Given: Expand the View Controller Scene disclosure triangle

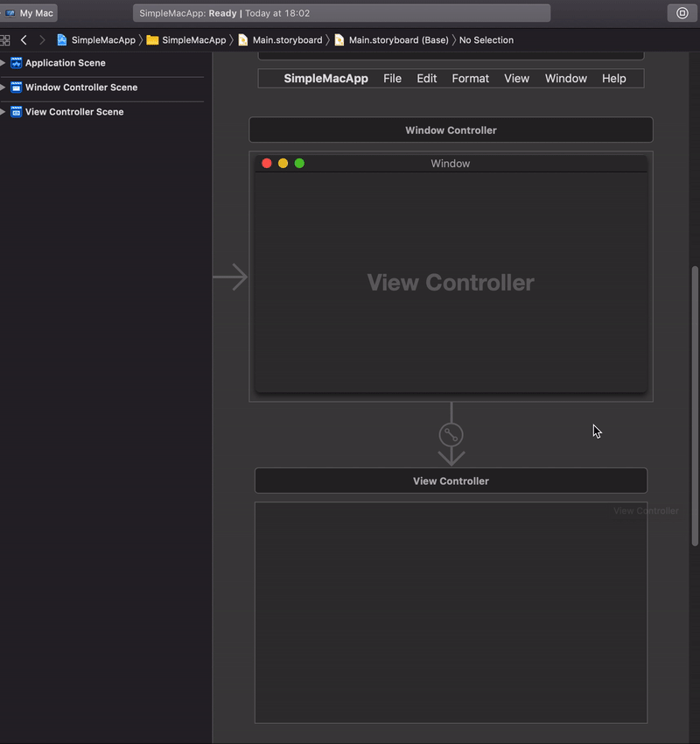Looking at the screenshot, I should pos(3,111).
